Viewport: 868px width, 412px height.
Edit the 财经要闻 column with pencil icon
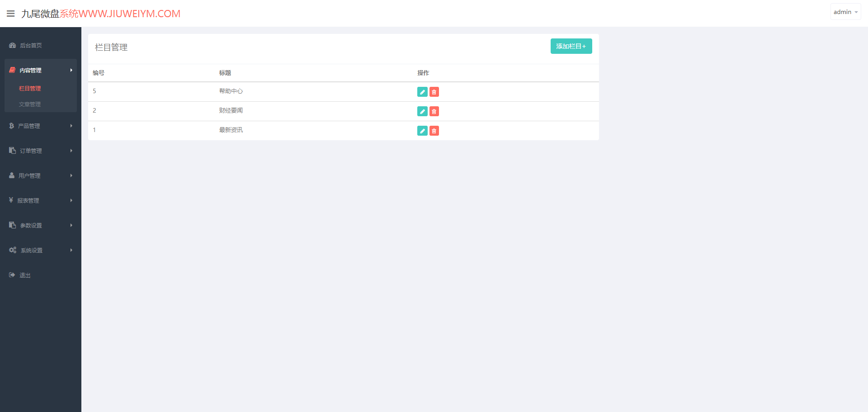[422, 111]
